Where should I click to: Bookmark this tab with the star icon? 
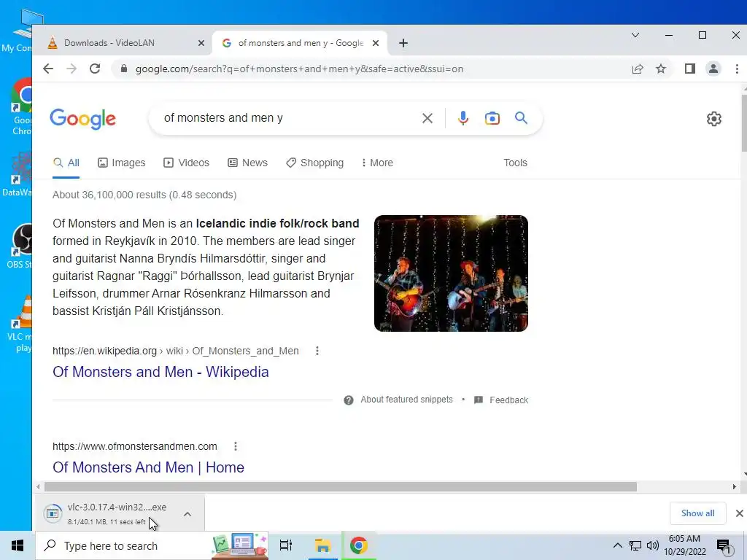661,69
